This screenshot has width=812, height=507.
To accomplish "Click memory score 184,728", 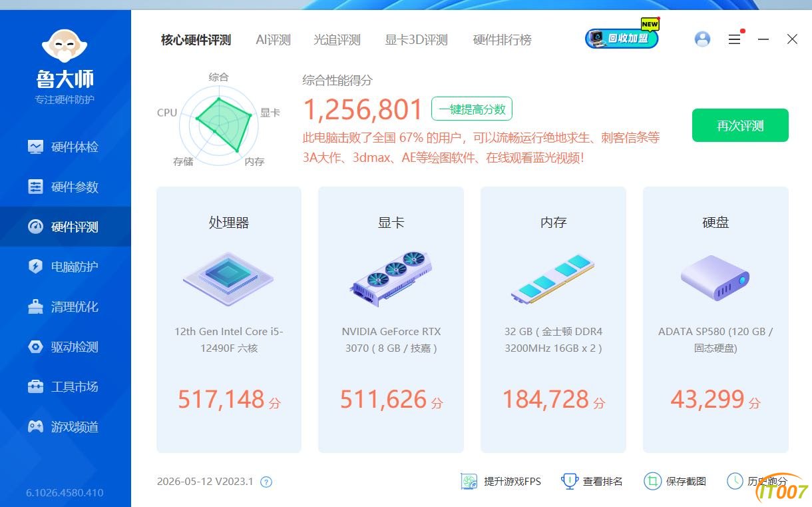I will (x=546, y=399).
